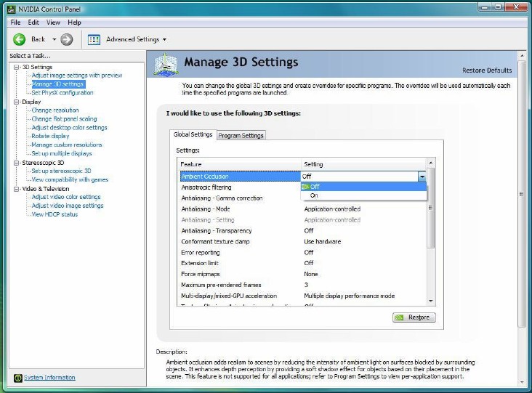This screenshot has width=532, height=393.
Task: Switch to the Program Settings tab
Action: (x=241, y=135)
